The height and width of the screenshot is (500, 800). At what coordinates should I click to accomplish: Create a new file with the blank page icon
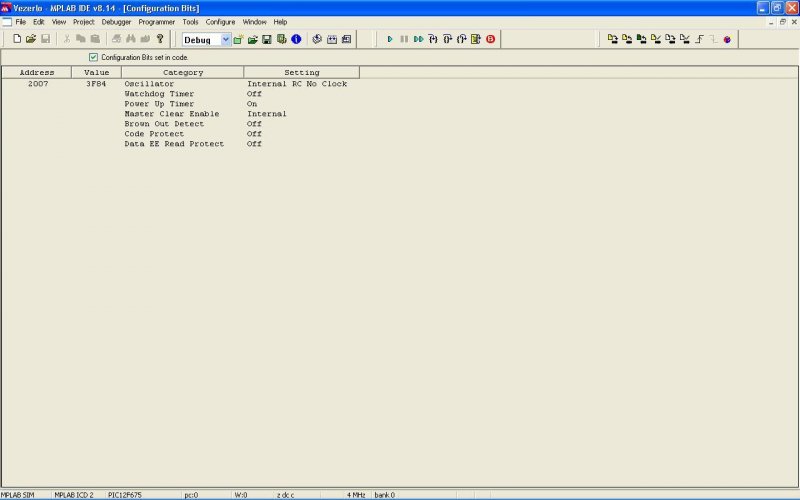click(17, 39)
